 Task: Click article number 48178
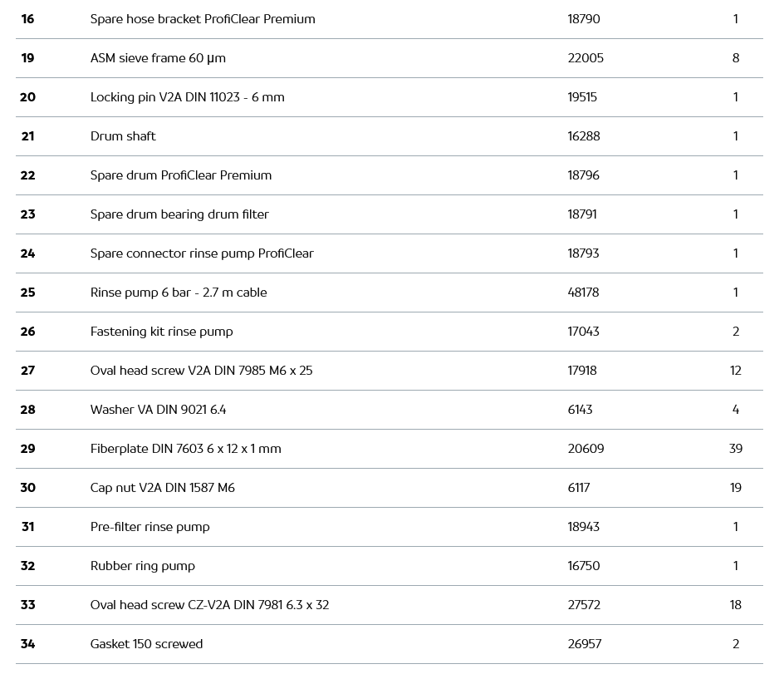583,293
